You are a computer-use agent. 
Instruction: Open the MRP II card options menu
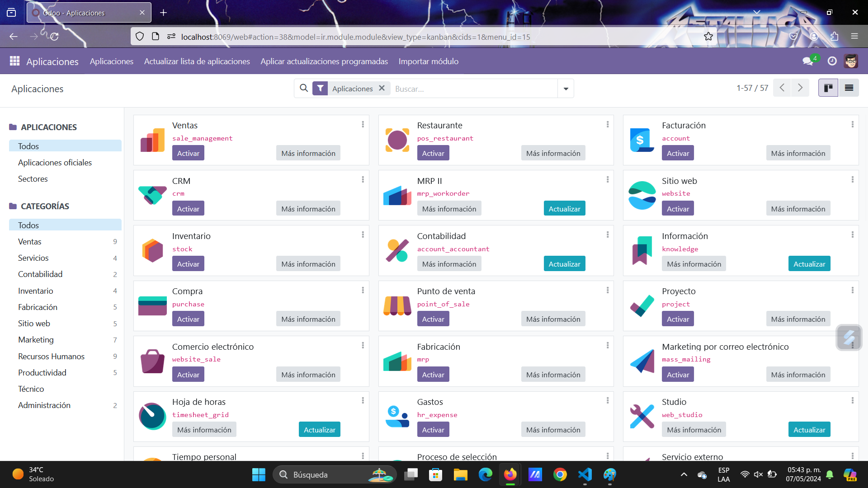(x=608, y=179)
